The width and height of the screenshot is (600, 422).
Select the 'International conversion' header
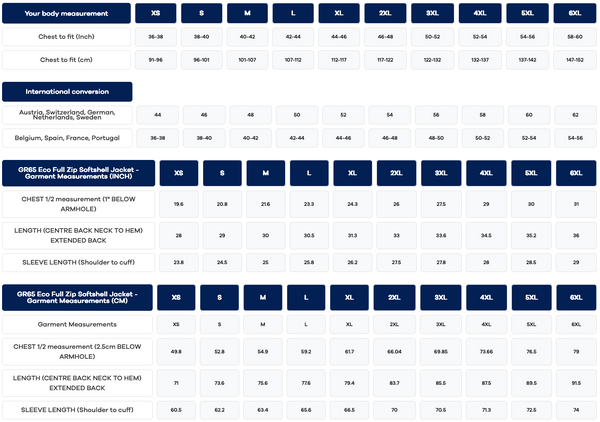pos(67,92)
